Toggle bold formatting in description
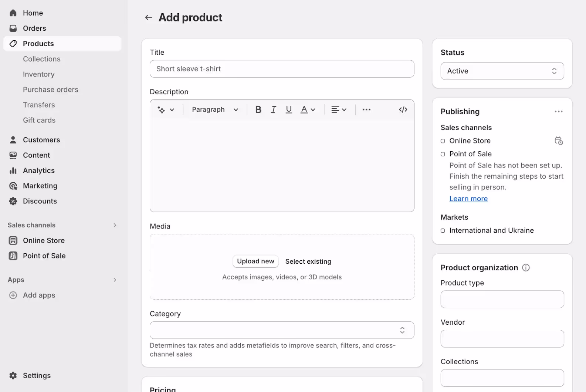The height and width of the screenshot is (392, 586). coord(258,109)
